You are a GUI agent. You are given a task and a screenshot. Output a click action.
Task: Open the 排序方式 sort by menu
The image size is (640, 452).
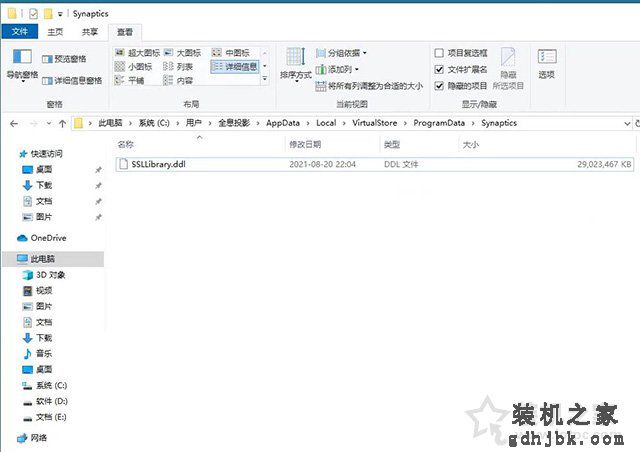[x=296, y=65]
